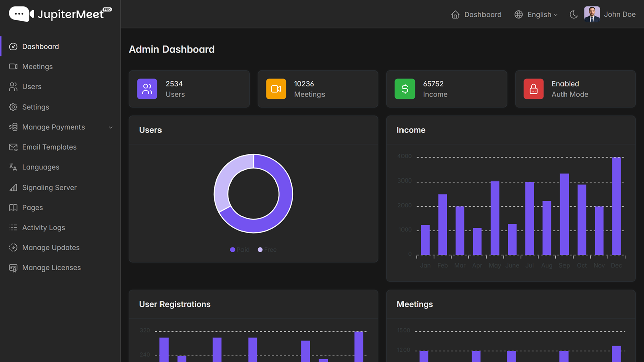Viewport: 644px width, 362px height.
Task: Toggle Free series in Users chart legend
Action: pyautogui.click(x=267, y=250)
